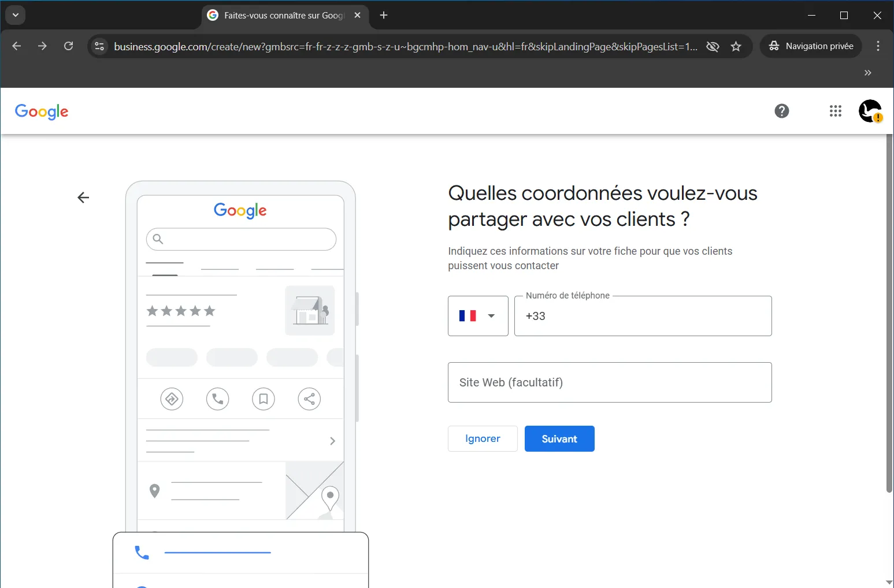
Task: Click the Ignorer button
Action: 483,439
